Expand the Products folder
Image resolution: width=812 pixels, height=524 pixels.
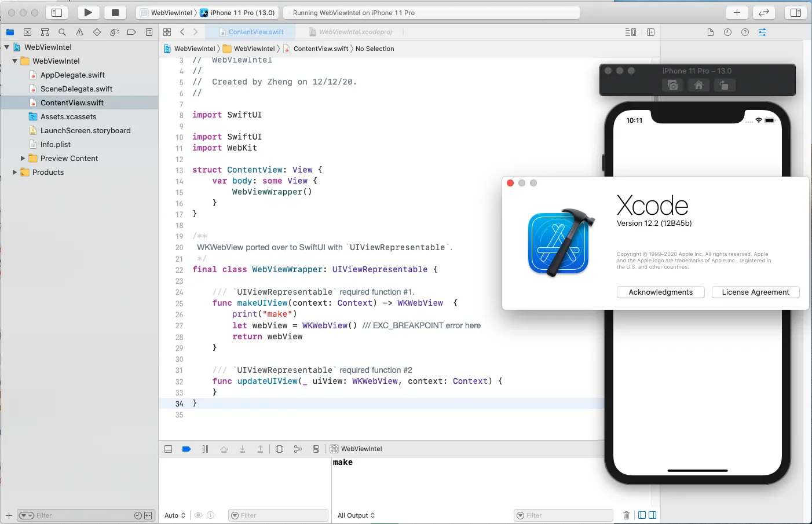pos(14,172)
